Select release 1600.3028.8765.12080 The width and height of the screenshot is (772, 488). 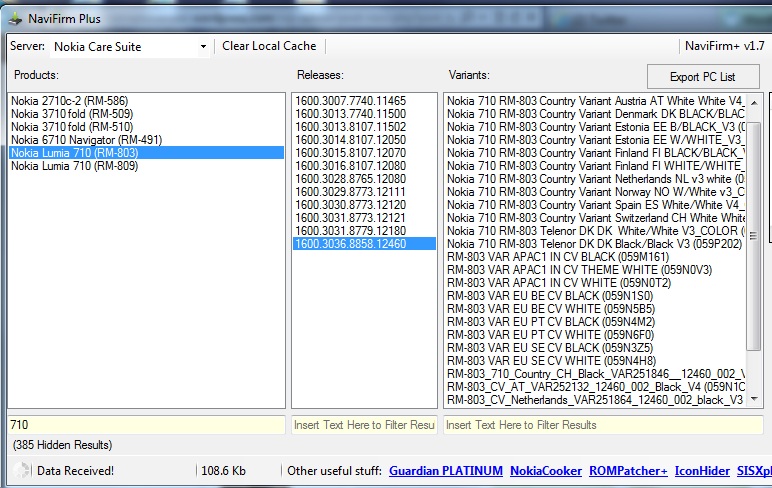click(x=364, y=179)
